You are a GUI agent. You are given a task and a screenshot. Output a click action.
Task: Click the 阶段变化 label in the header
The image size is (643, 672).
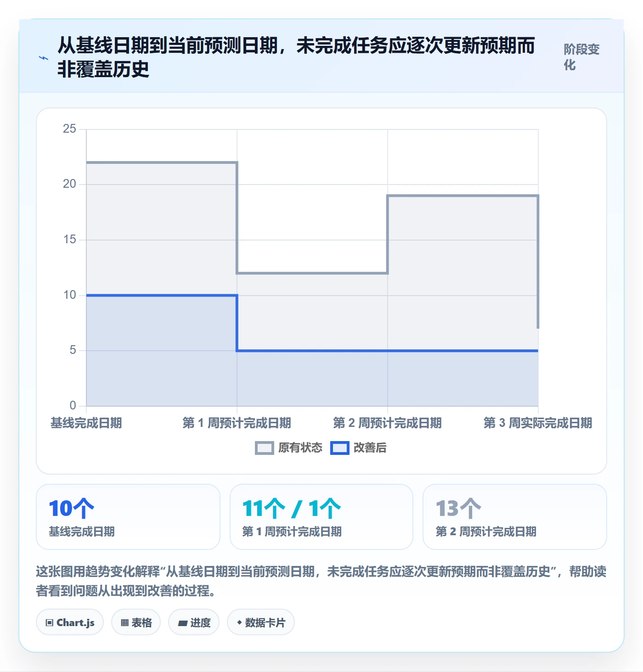[582, 57]
